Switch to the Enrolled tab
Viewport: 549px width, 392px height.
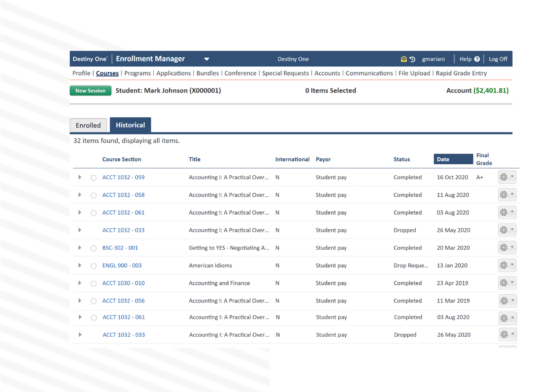(88, 125)
